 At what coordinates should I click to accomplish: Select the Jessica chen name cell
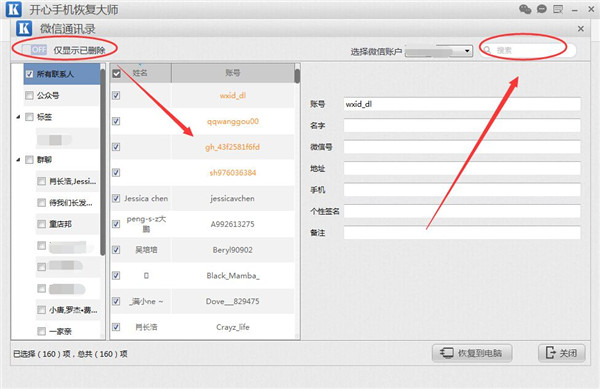146,198
